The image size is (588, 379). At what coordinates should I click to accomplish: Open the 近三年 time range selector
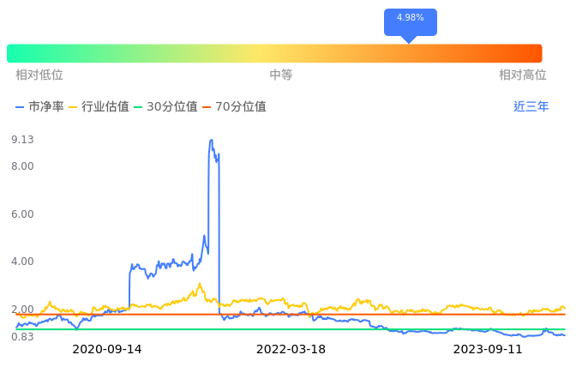click(531, 107)
